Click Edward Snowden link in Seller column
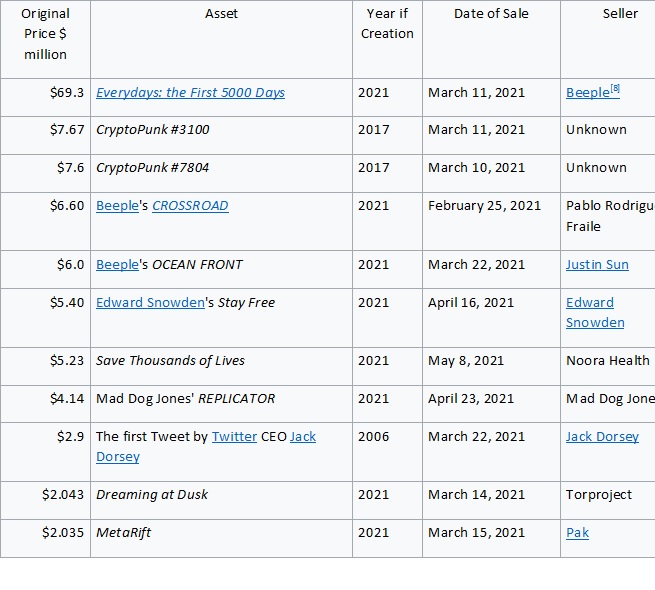The image size is (655, 590). coord(595,313)
